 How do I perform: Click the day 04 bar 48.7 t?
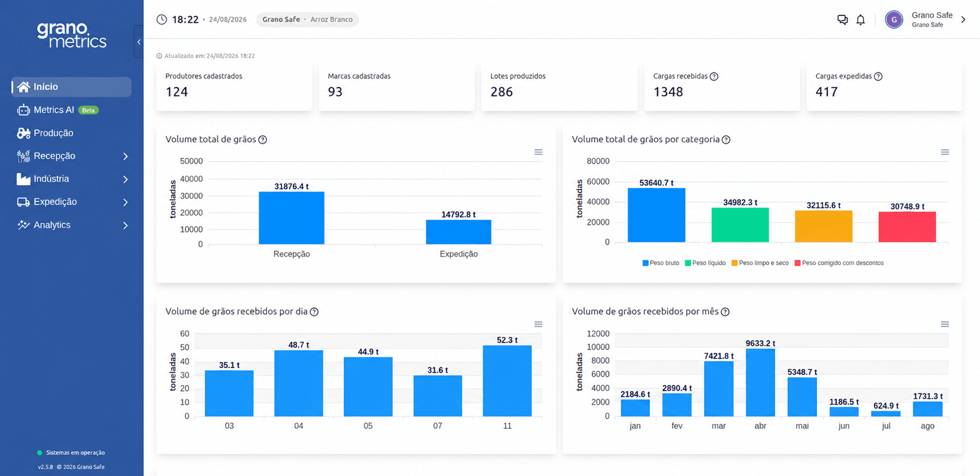[x=299, y=383]
